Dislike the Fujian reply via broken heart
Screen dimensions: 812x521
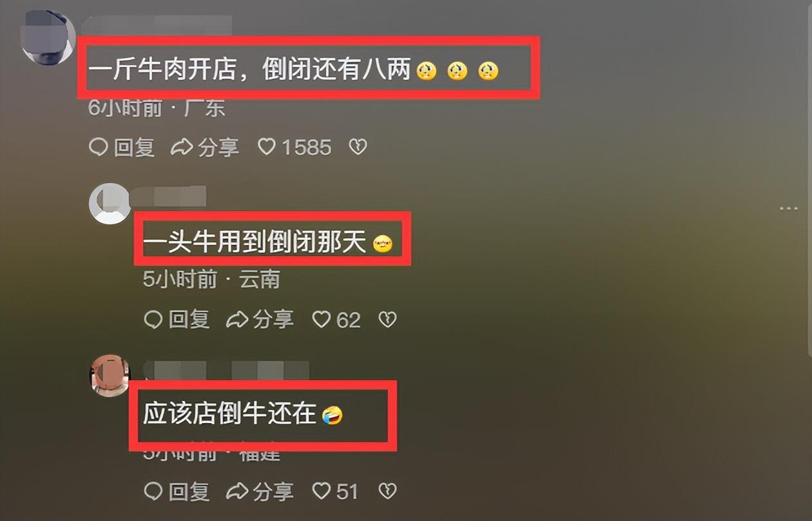pyautogui.click(x=387, y=491)
